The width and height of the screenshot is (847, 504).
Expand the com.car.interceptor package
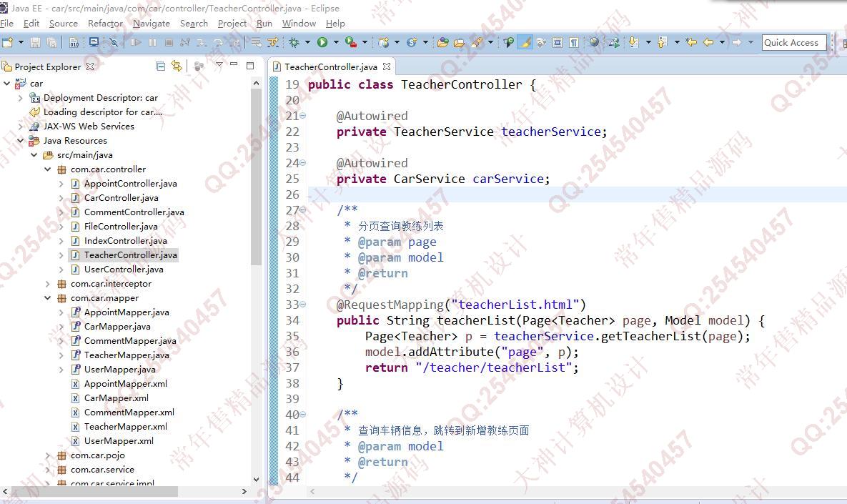[x=48, y=284]
